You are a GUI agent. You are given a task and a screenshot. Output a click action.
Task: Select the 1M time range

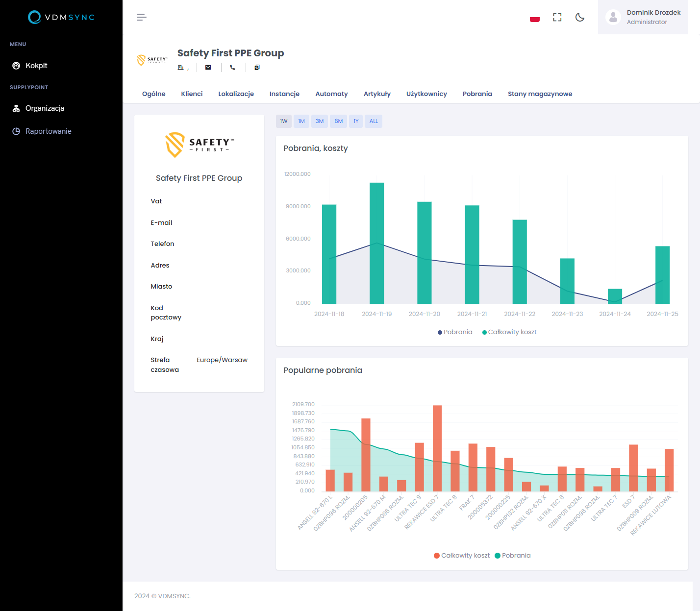(301, 122)
